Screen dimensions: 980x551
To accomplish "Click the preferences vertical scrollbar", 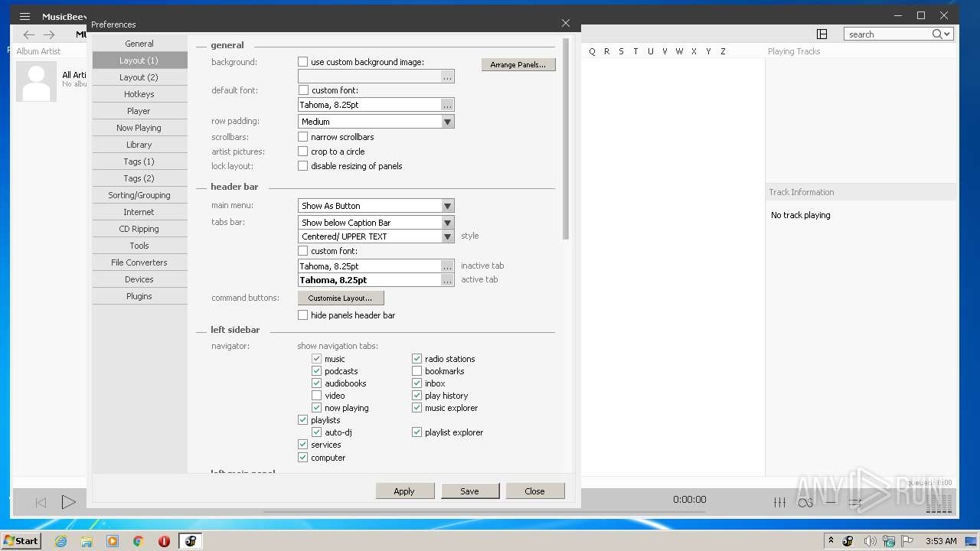I will [566, 139].
